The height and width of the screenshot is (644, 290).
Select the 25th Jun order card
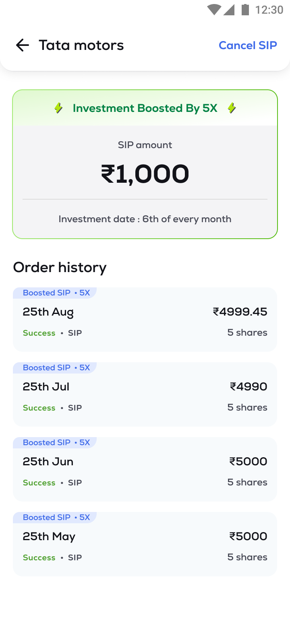click(145, 472)
